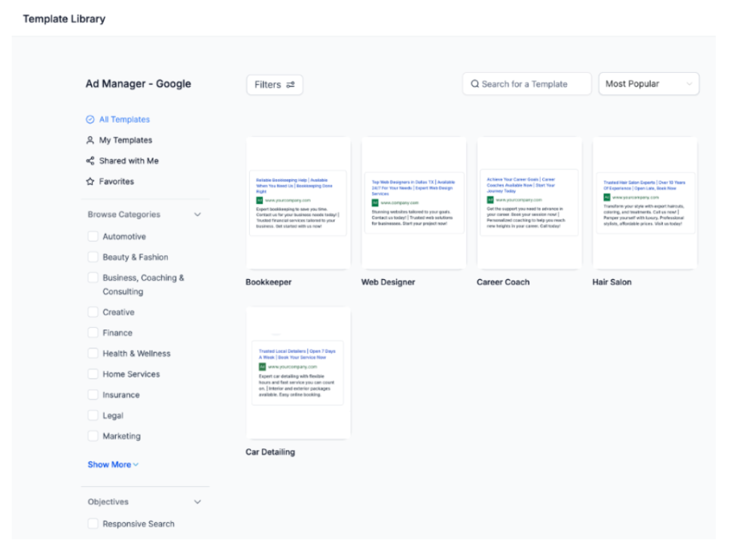Screen dimensions: 756x553
Task: Type in Search for a Template field
Action: point(531,84)
